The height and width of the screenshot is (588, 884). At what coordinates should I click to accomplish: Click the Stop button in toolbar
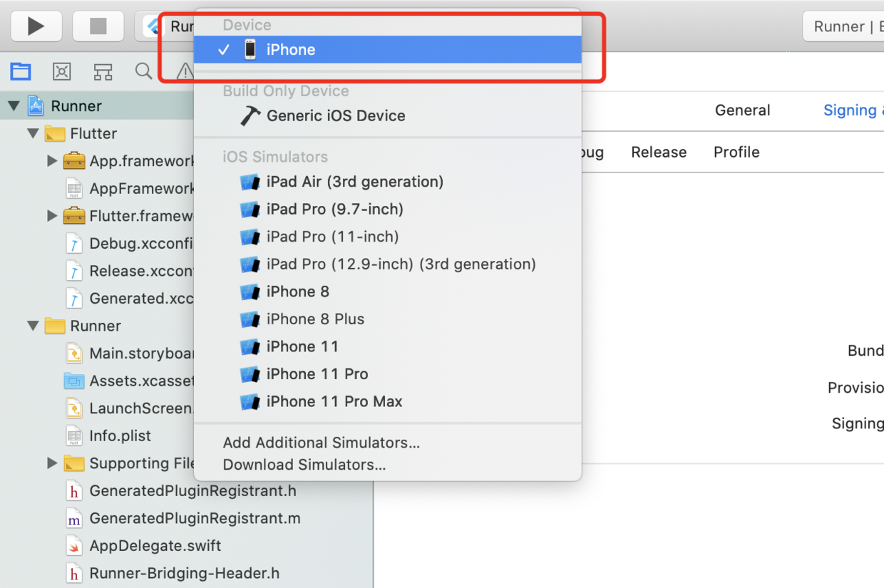(x=98, y=26)
